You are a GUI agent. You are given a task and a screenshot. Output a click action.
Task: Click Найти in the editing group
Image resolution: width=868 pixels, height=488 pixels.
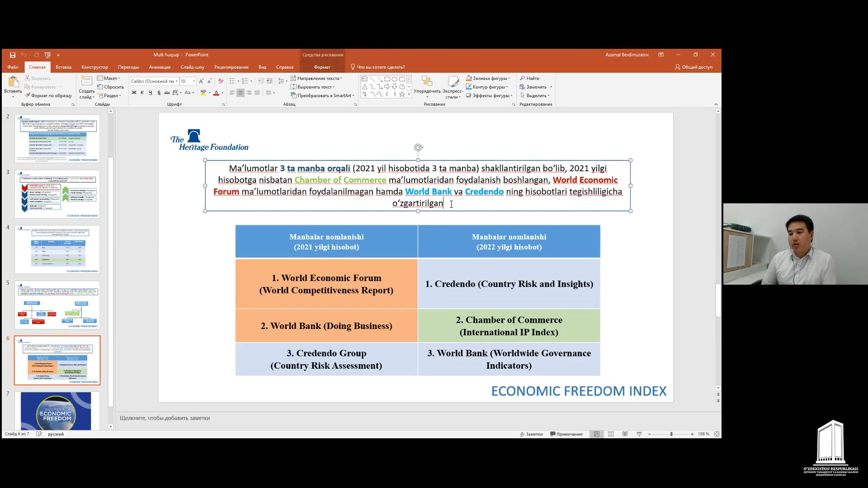coord(529,78)
